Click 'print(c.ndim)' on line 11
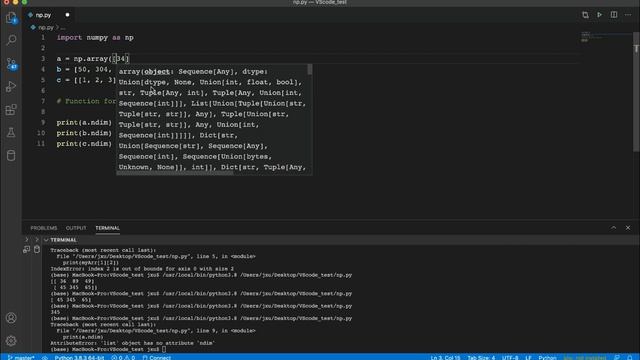 pos(84,144)
